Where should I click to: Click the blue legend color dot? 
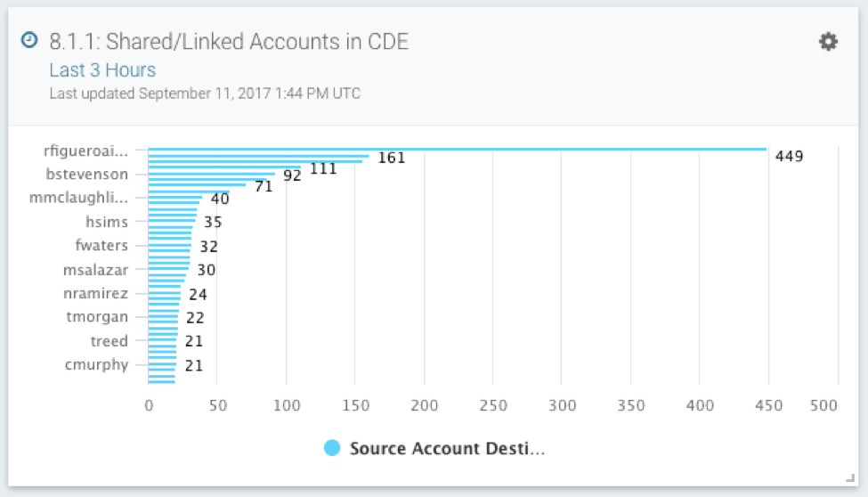333,449
